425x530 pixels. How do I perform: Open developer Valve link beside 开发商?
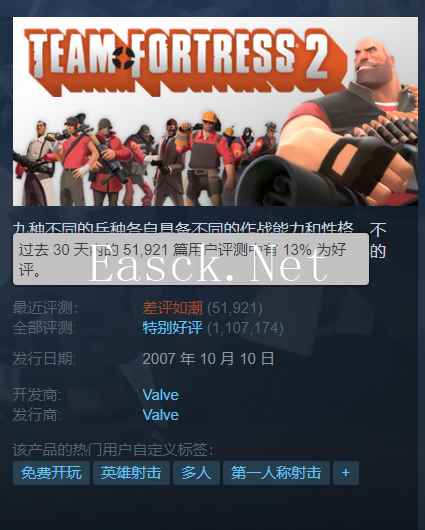coord(161,395)
